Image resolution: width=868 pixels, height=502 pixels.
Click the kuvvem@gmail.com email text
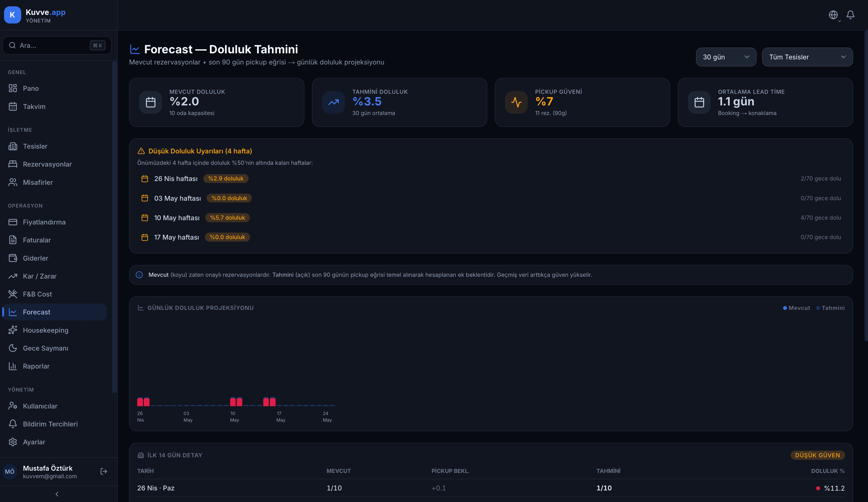click(50, 476)
